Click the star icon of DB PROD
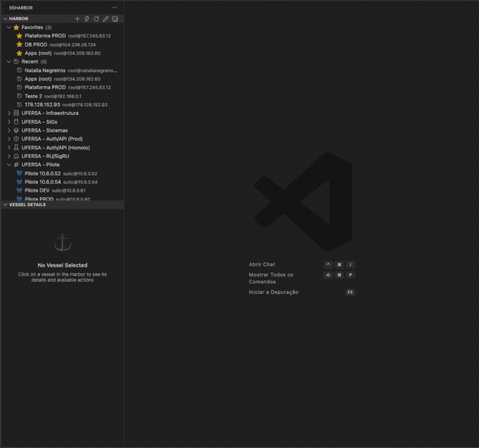Screen dimensions: 479x448 [19, 45]
